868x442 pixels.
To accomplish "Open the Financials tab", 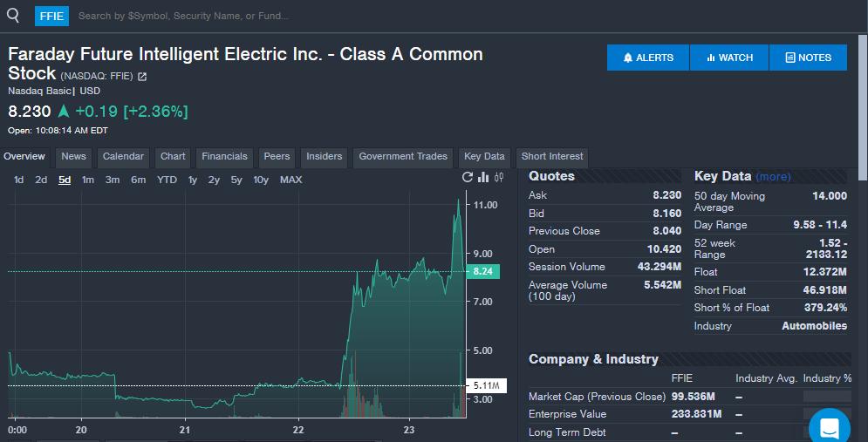I will pyautogui.click(x=224, y=157).
